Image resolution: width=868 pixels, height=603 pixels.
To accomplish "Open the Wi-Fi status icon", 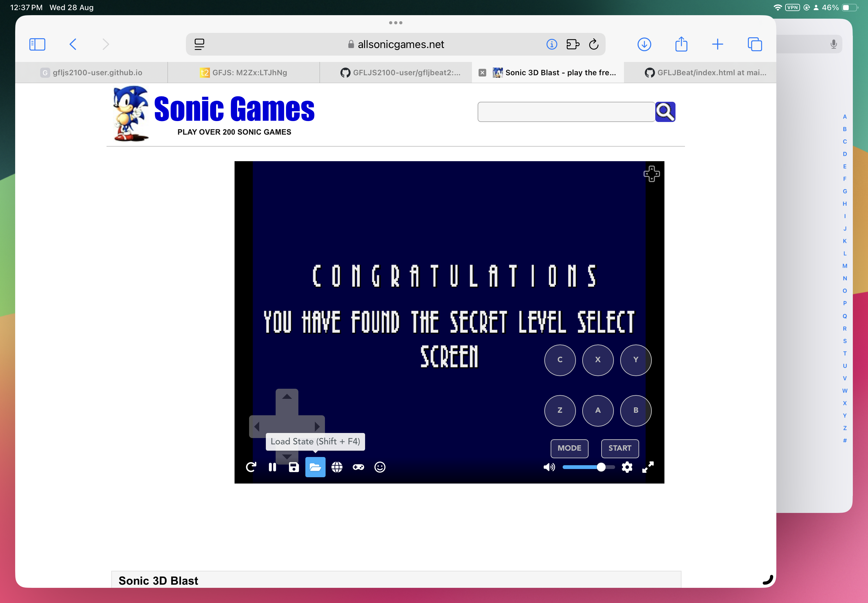I will click(x=777, y=8).
